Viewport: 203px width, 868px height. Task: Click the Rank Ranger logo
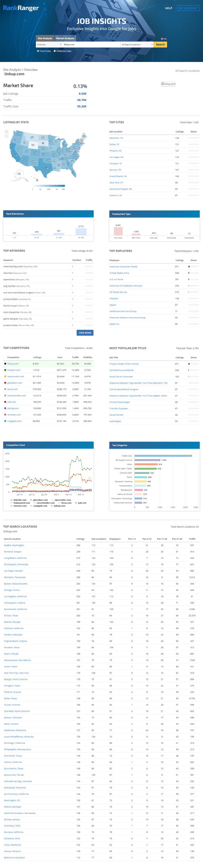[21, 8]
